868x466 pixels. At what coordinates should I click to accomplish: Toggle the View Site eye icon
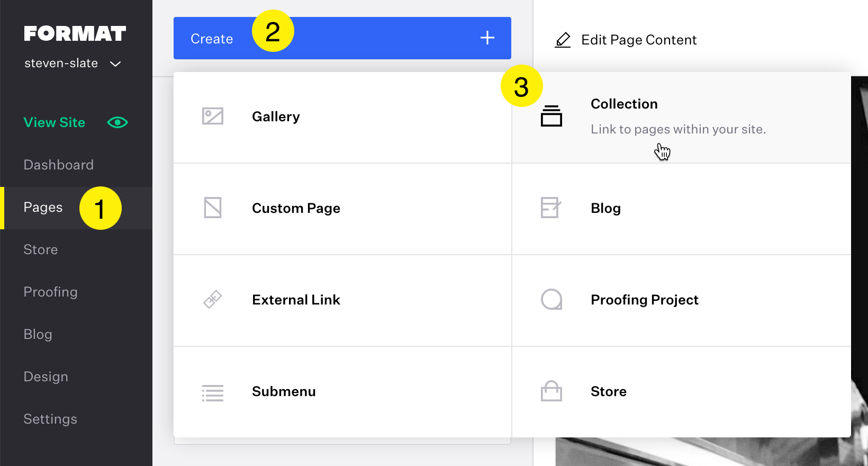click(x=117, y=122)
